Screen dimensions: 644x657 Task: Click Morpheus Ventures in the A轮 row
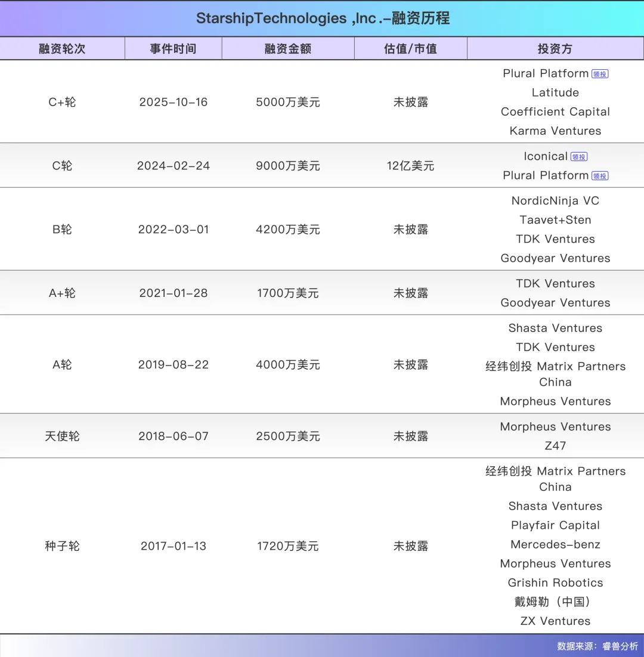[555, 401]
